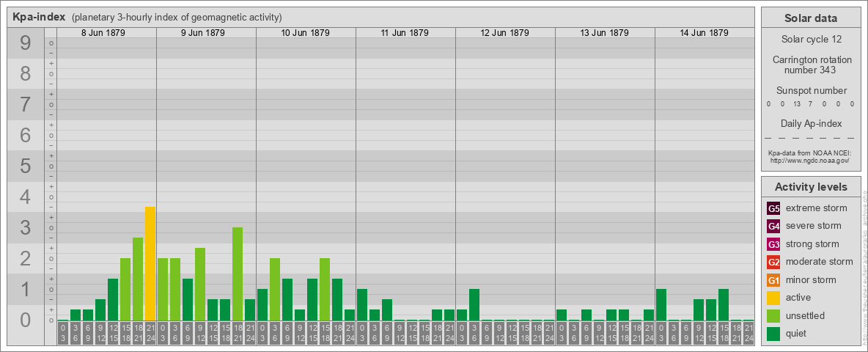This screenshot has height=352, width=868.
Task: Click the yellow active bar on 8 Jun 21-24
Action: pos(150,263)
